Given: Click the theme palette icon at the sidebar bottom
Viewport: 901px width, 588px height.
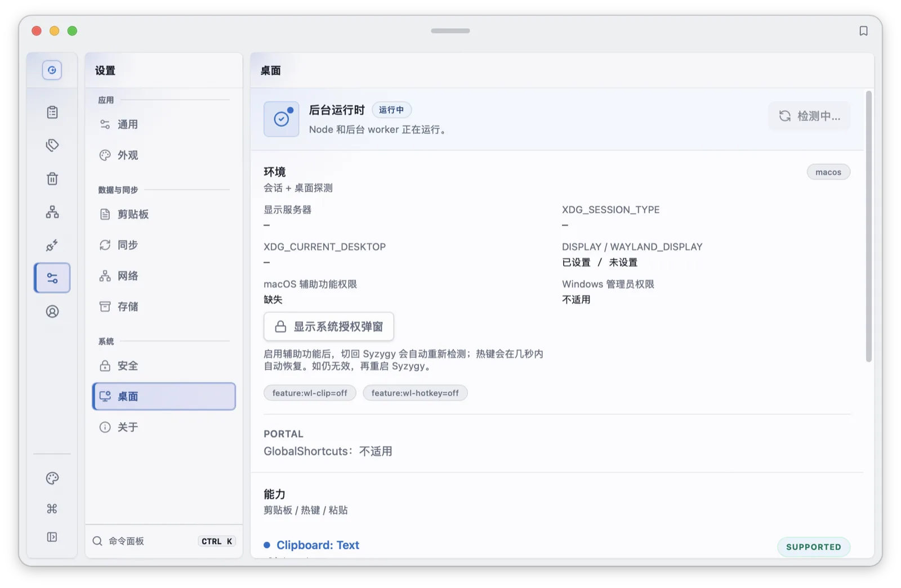Looking at the screenshot, I should tap(52, 478).
